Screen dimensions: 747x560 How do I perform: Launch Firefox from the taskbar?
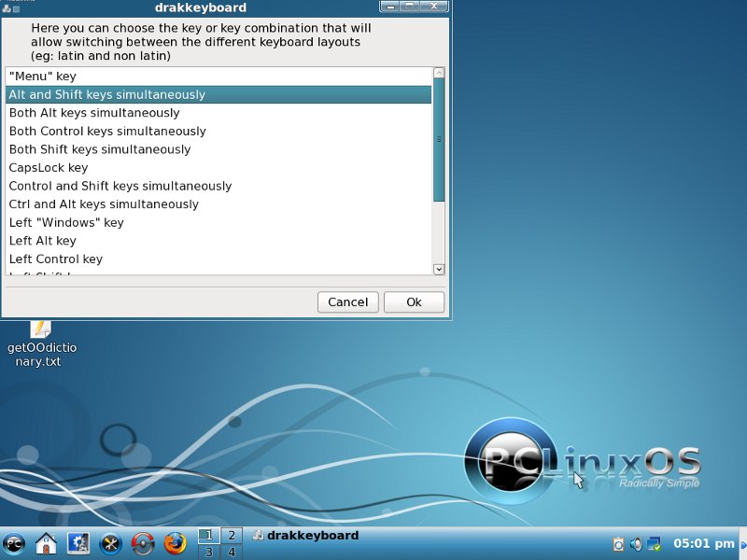[x=175, y=543]
